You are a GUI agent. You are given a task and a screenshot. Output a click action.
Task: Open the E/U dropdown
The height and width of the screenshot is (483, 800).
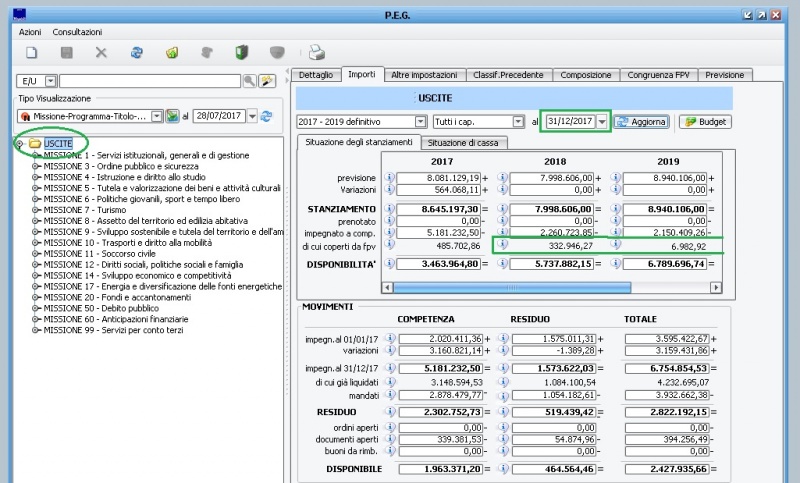point(50,81)
